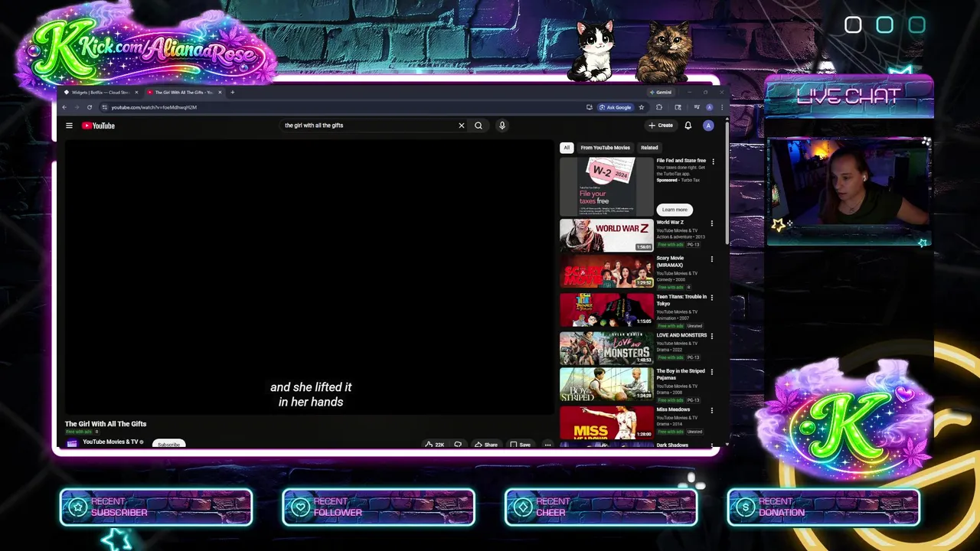Click the screen cast icon in the address bar

(589, 107)
